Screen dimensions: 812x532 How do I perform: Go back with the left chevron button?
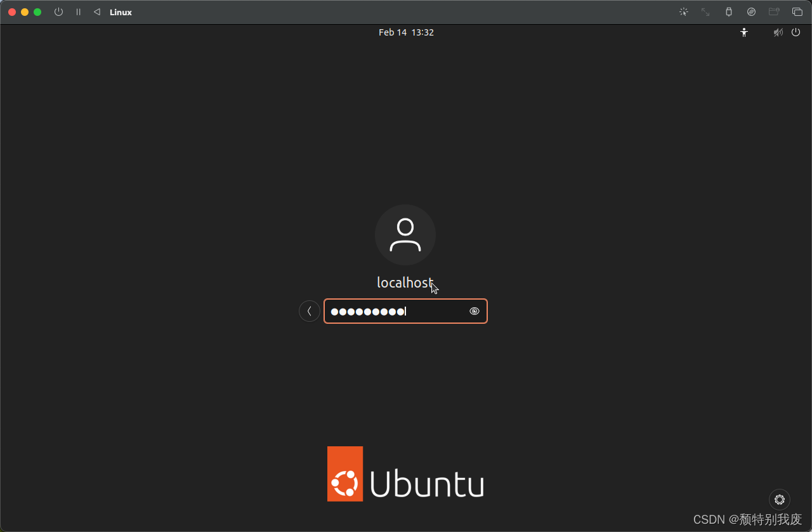tap(310, 311)
